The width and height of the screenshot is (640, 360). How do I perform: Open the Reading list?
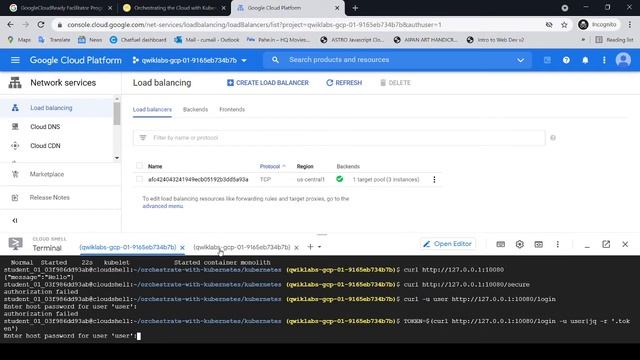coord(614,40)
